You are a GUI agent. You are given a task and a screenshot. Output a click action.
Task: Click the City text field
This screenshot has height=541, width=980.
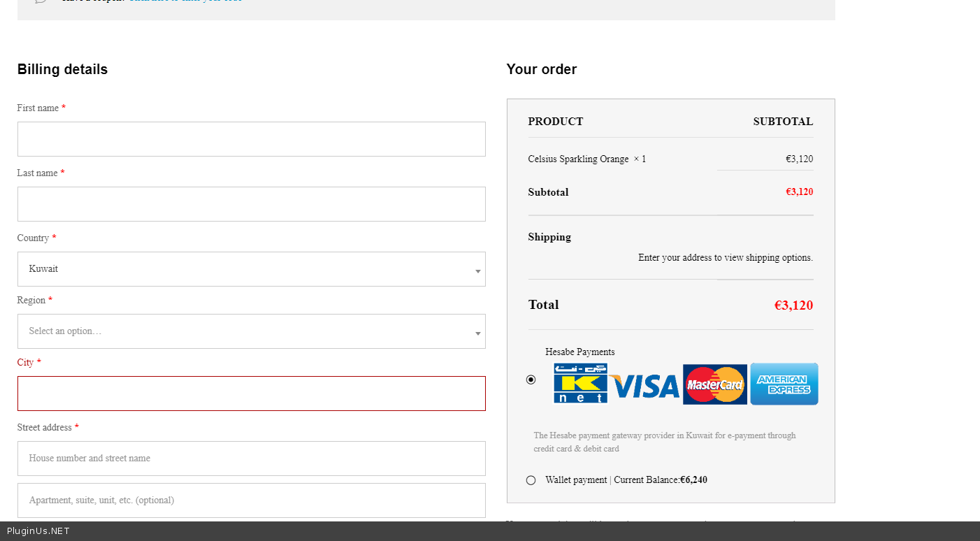tap(251, 394)
